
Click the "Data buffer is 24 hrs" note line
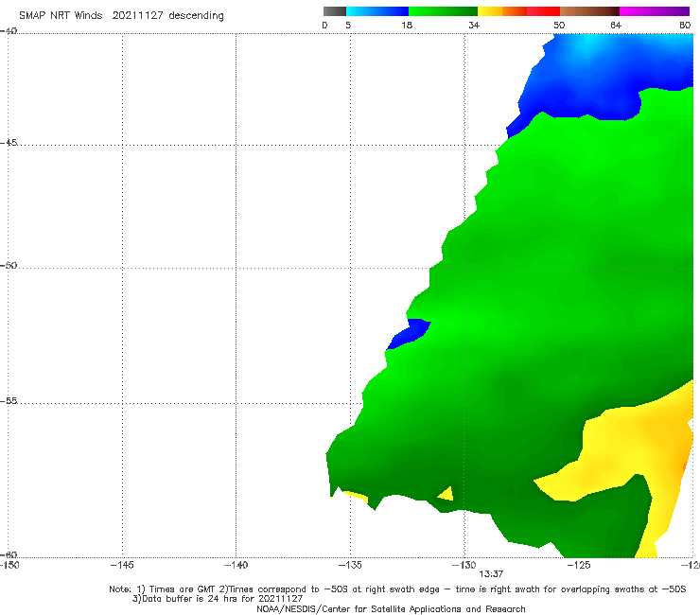(x=218, y=599)
